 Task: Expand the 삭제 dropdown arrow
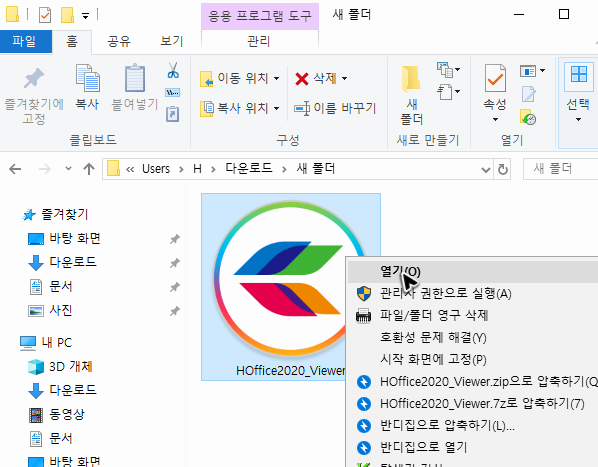(x=344, y=79)
